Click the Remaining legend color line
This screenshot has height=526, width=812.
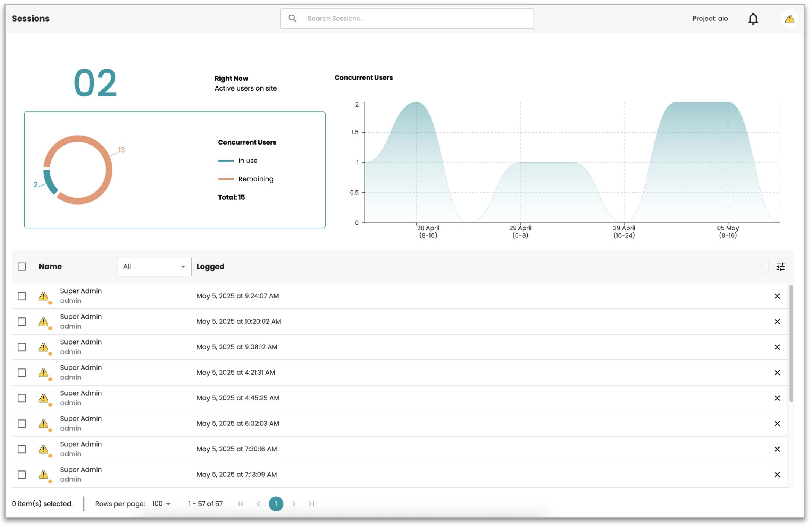coord(226,179)
